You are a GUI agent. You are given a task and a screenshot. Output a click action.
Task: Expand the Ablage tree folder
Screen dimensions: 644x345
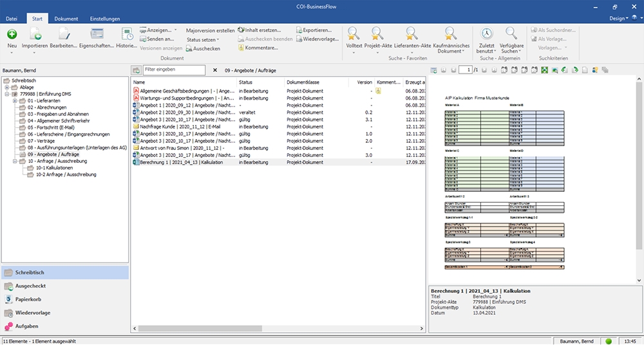click(x=6, y=88)
